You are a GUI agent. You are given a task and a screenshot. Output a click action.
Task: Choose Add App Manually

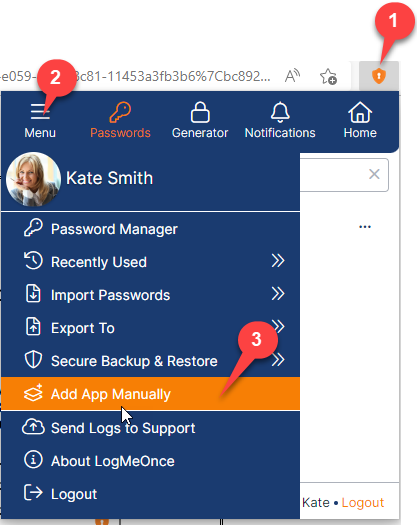(150, 394)
